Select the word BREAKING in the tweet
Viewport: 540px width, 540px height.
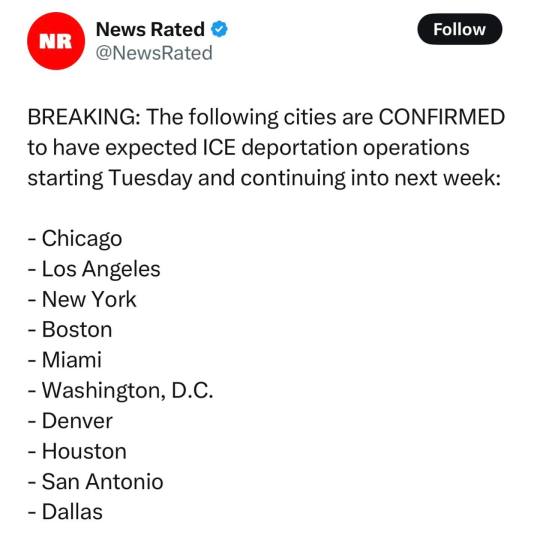coord(84,117)
